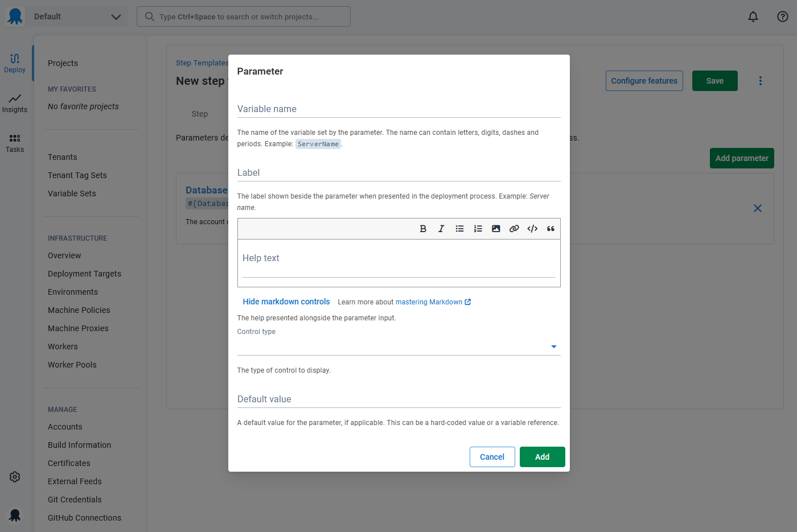
Task: Open the Deploy section in the sidebar
Action: [15, 63]
